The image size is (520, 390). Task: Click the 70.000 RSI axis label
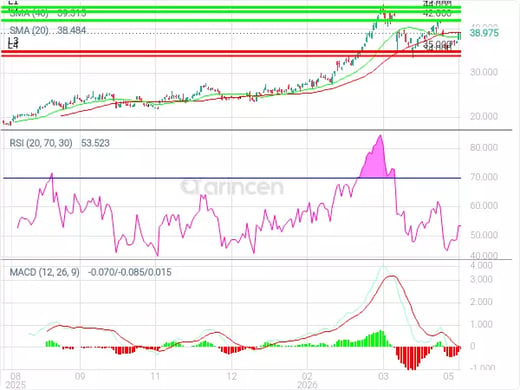tap(484, 177)
